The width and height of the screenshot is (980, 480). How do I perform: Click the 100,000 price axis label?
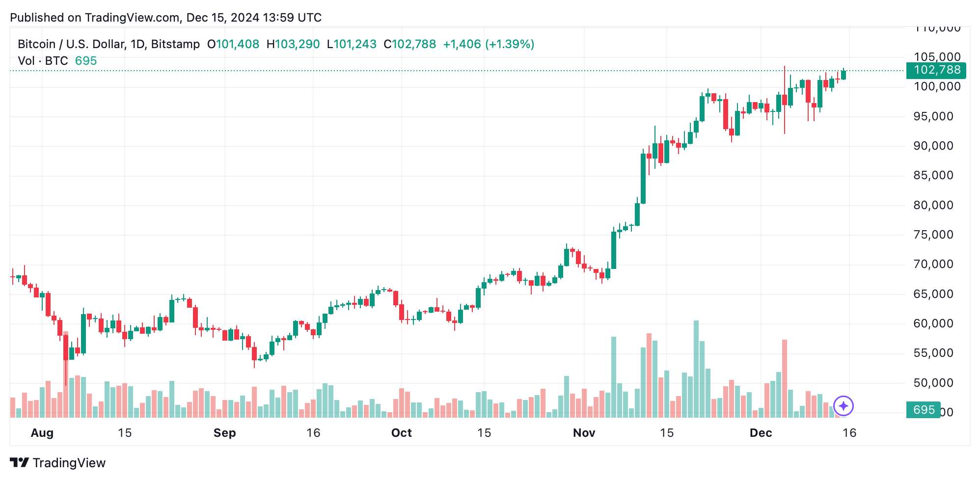(x=937, y=87)
